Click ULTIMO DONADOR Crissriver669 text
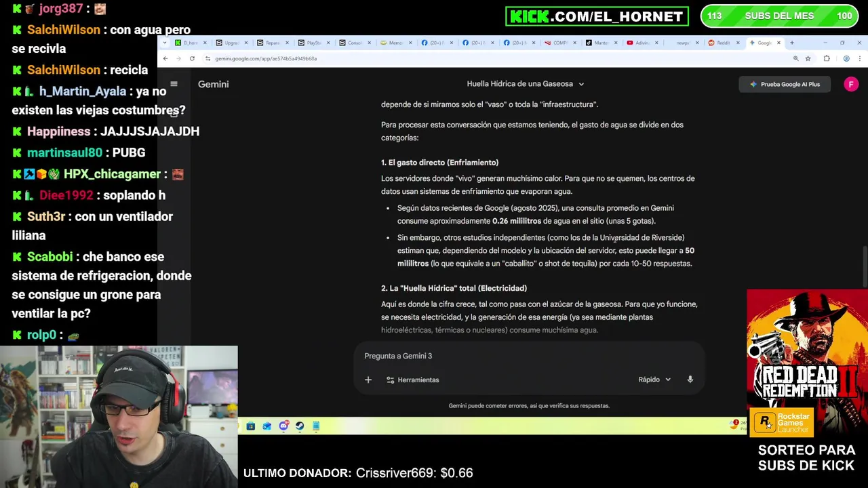 (358, 473)
